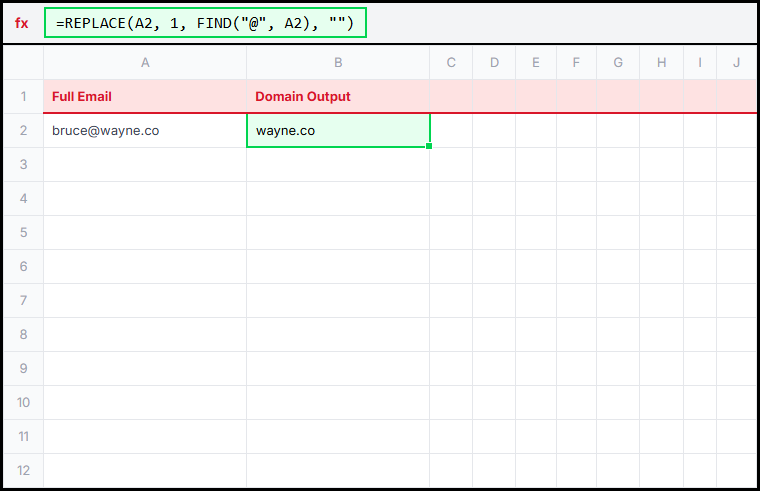Click the select-all corner box
Screen dimensions: 760x491
[x=23, y=63]
